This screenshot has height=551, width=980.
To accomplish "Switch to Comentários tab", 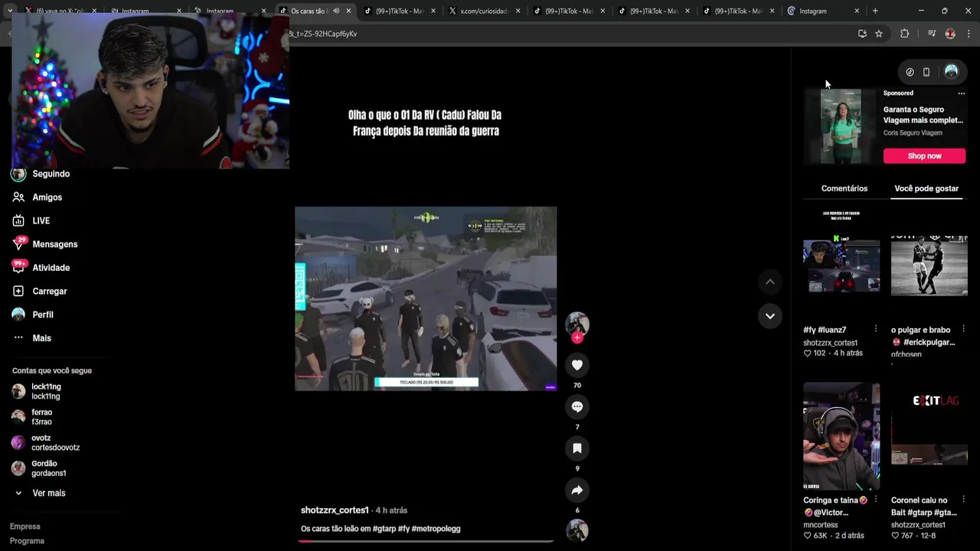I will pos(844,188).
